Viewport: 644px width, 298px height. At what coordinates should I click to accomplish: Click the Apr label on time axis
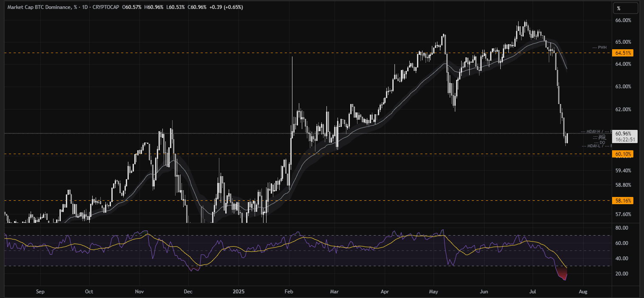(385, 292)
